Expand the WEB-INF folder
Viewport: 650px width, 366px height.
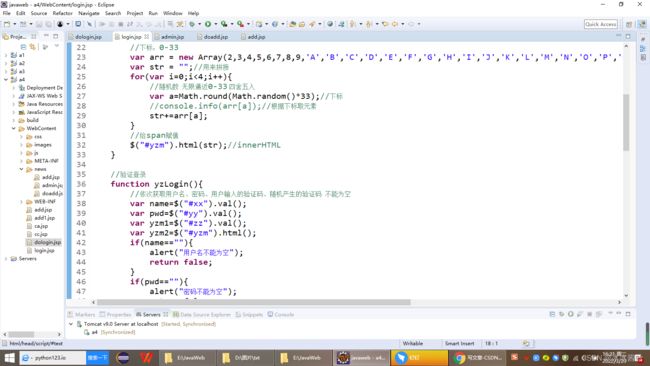point(21,201)
